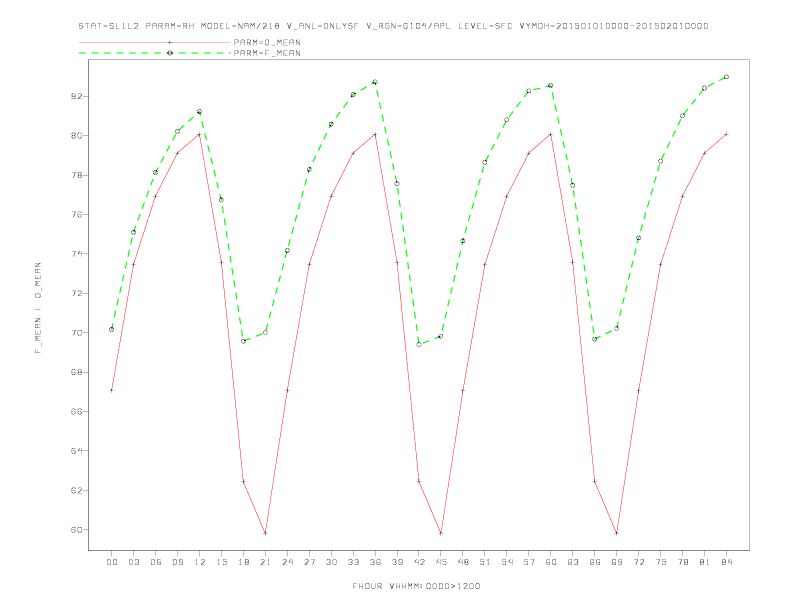Click the F_MEAN circle marker at hour 66
Image resolution: width=792 pixels, height=612 pixels.
595,339
